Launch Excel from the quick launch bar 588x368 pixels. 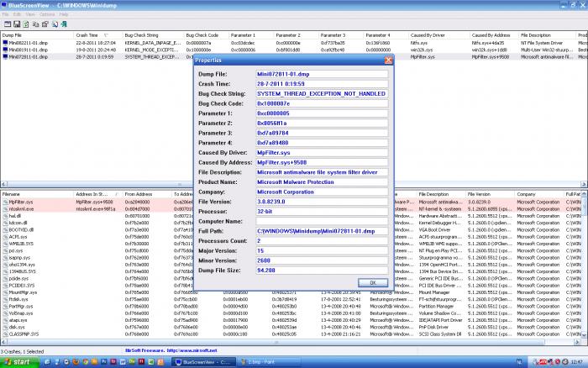(x=151, y=362)
